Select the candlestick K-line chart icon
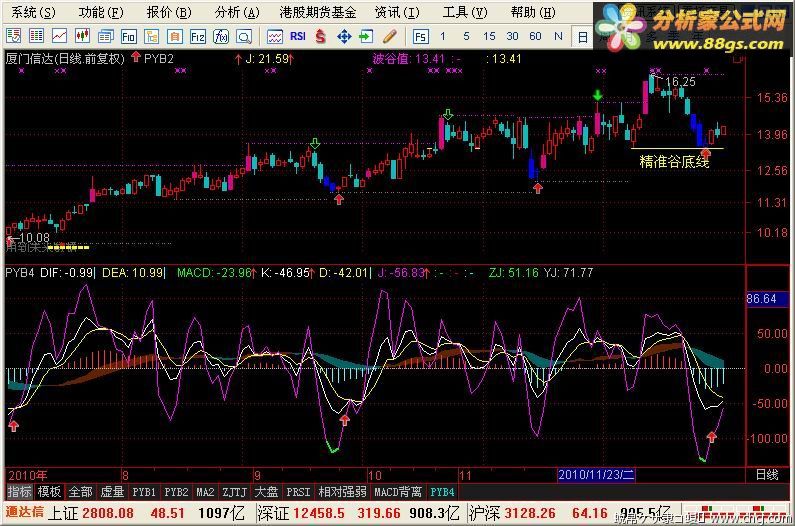Screen dimensions: 795x526 [x=82, y=36]
